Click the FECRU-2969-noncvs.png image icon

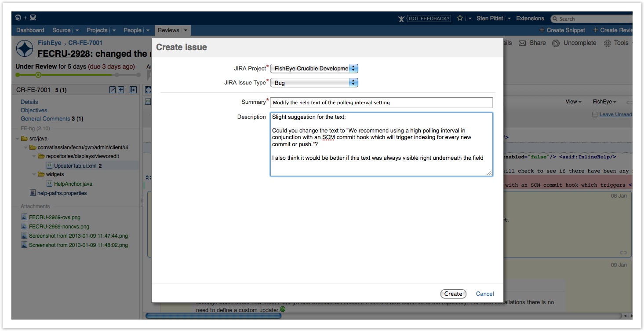[x=25, y=227]
